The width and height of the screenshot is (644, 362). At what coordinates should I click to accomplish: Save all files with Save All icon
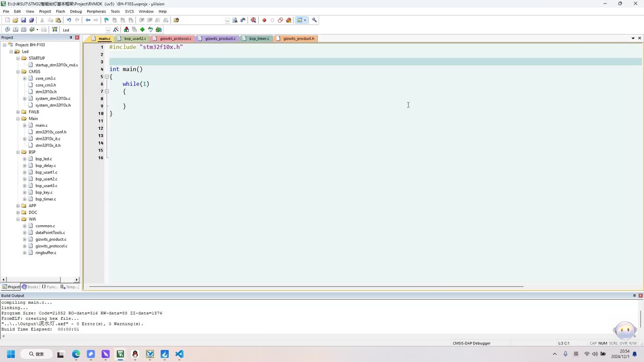[x=31, y=20]
